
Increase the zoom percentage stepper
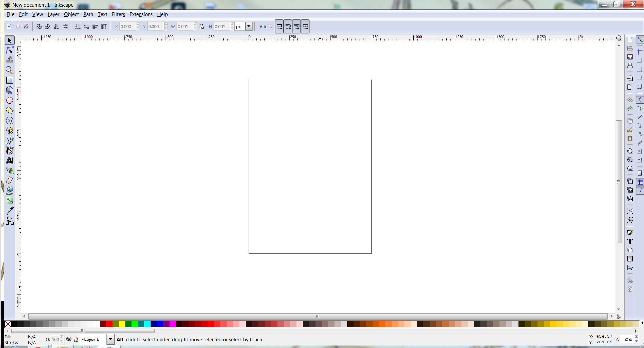637,338
